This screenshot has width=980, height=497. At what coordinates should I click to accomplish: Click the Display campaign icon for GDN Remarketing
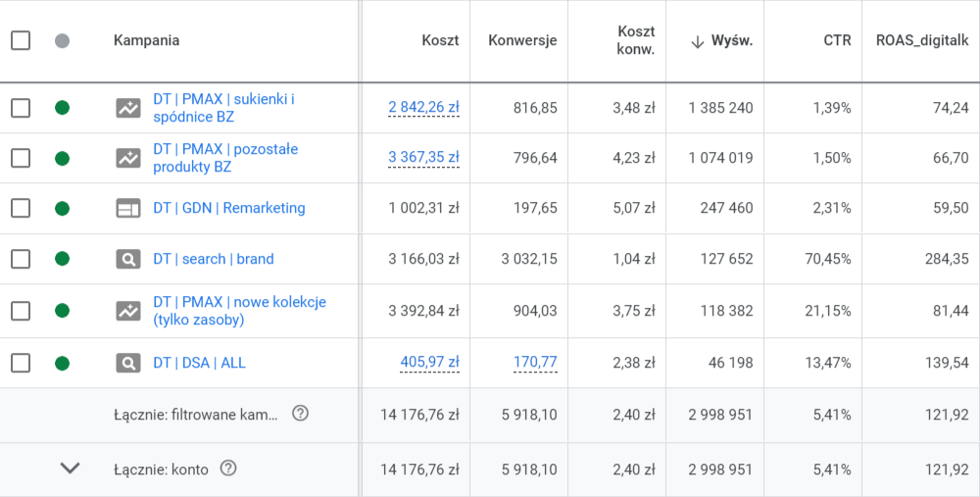pos(128,208)
